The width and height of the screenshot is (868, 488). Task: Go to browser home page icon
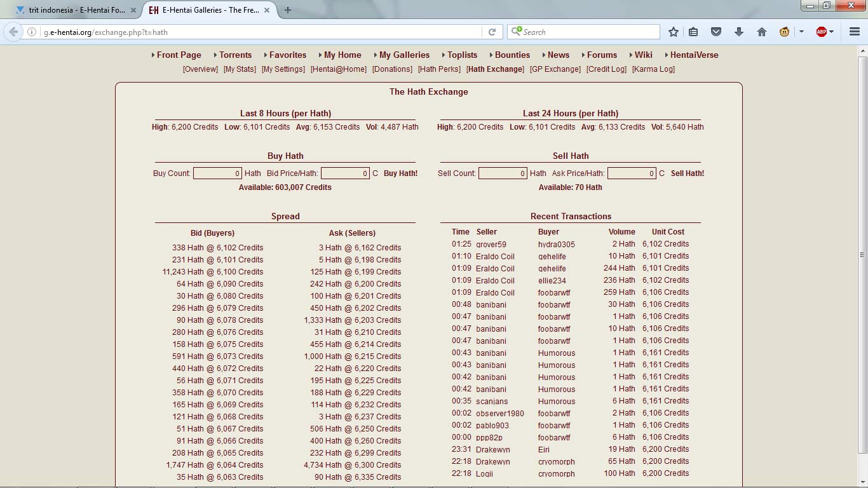click(761, 32)
